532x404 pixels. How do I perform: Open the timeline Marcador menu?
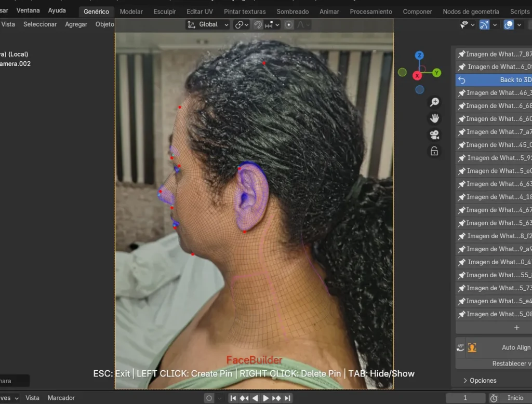[61, 398]
